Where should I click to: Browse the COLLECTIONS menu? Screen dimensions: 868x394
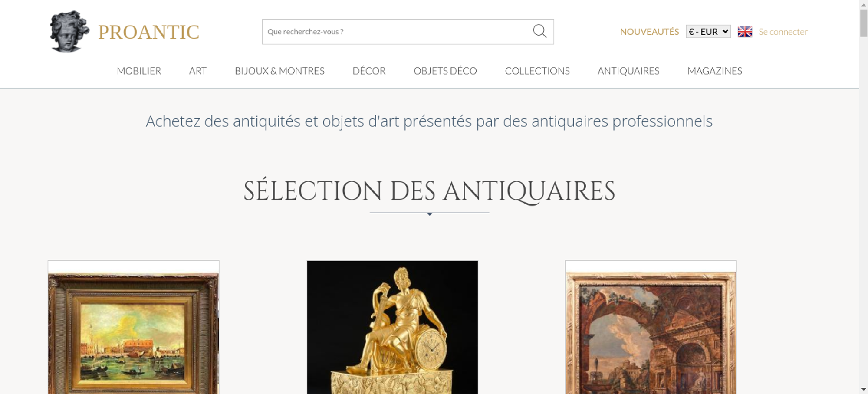click(537, 71)
